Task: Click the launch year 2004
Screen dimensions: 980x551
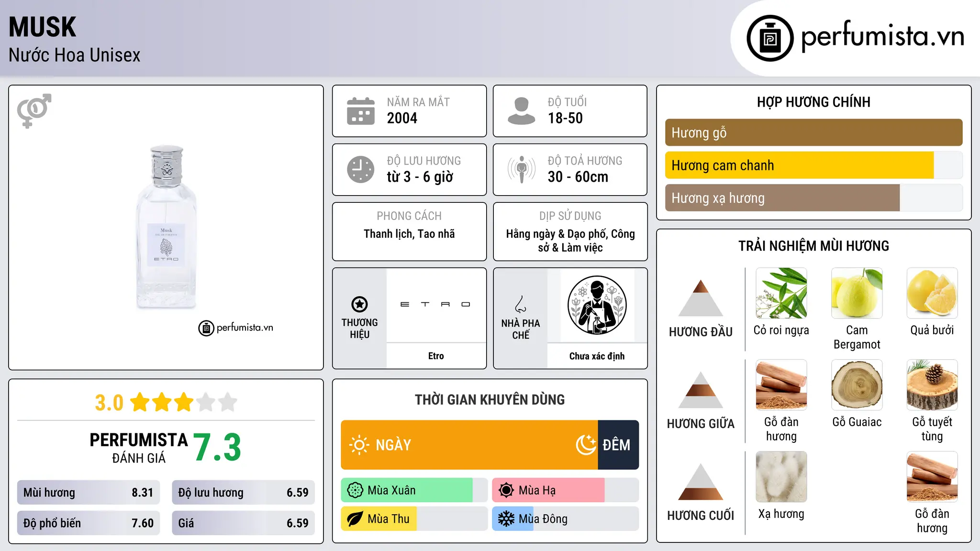Action: tap(402, 118)
